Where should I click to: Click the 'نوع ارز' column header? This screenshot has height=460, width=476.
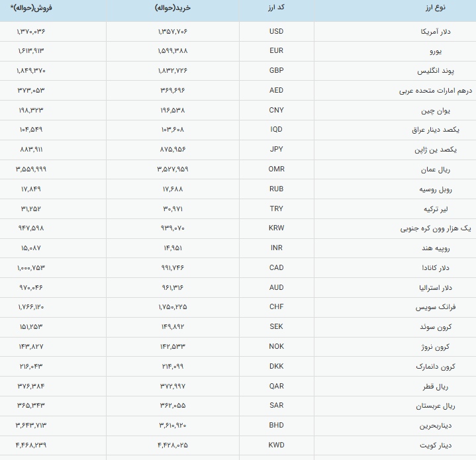click(436, 8)
